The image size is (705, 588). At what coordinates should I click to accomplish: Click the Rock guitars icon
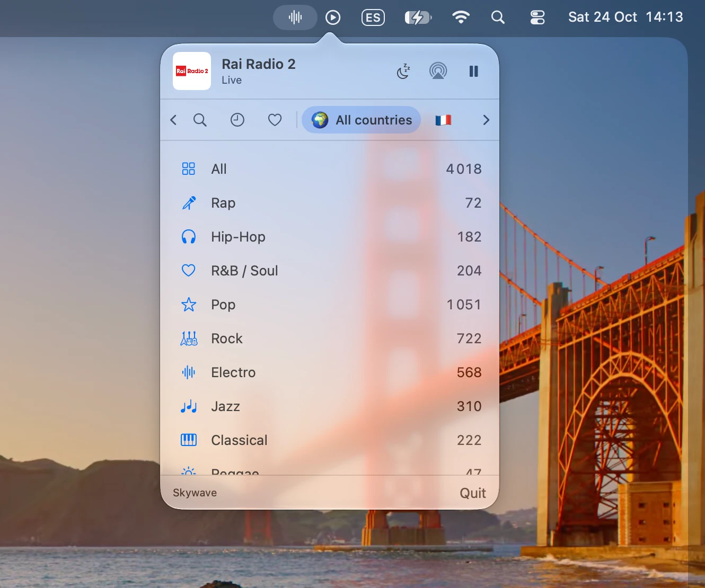coord(189,338)
